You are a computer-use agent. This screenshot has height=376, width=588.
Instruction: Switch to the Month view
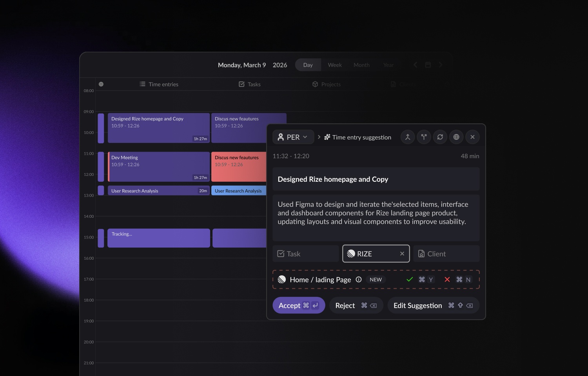pyautogui.click(x=361, y=65)
